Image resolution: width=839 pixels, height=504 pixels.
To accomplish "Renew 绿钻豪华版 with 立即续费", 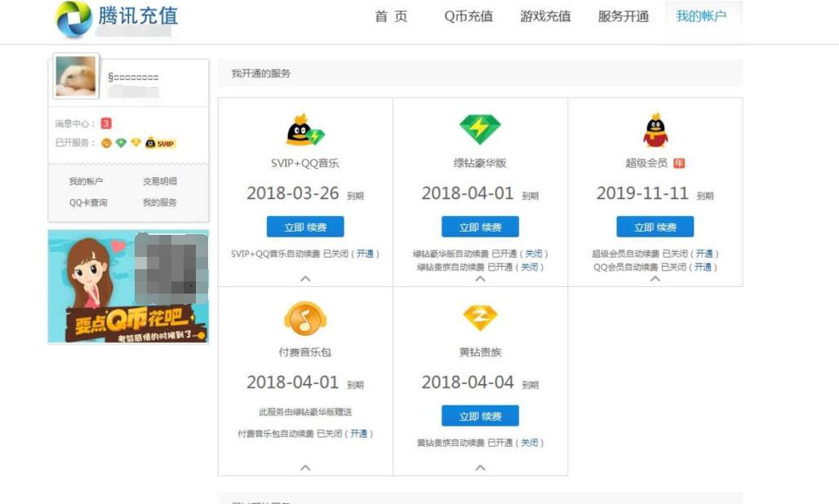I will tap(480, 227).
